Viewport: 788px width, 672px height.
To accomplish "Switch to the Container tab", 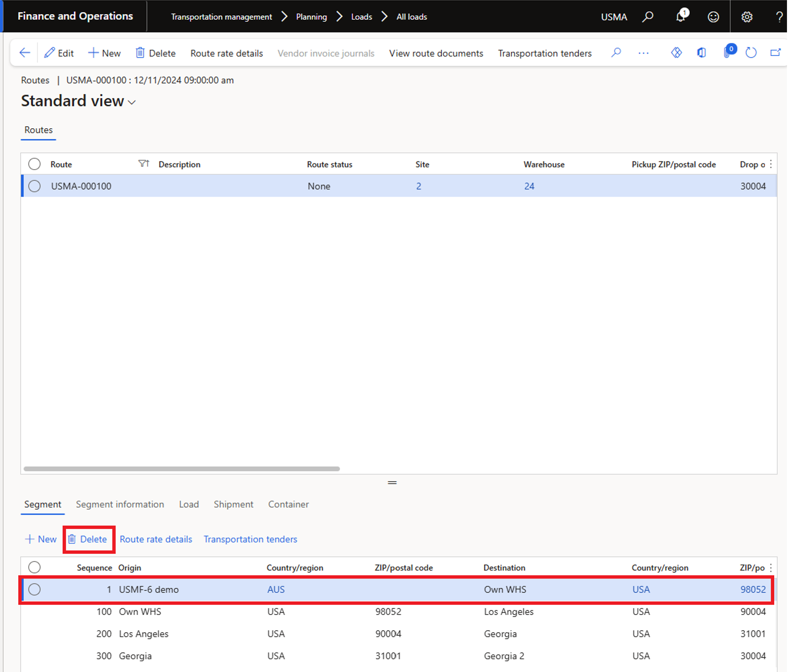I will [289, 505].
